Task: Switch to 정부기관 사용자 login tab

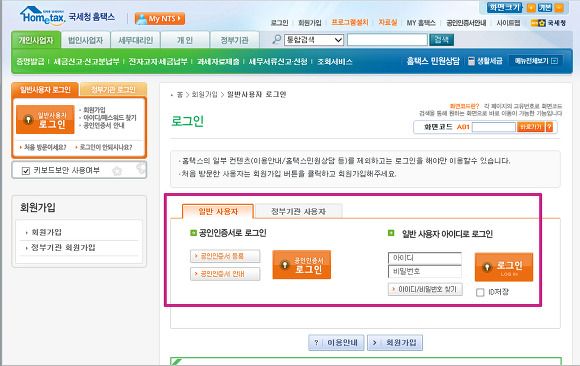Action: 299,211
